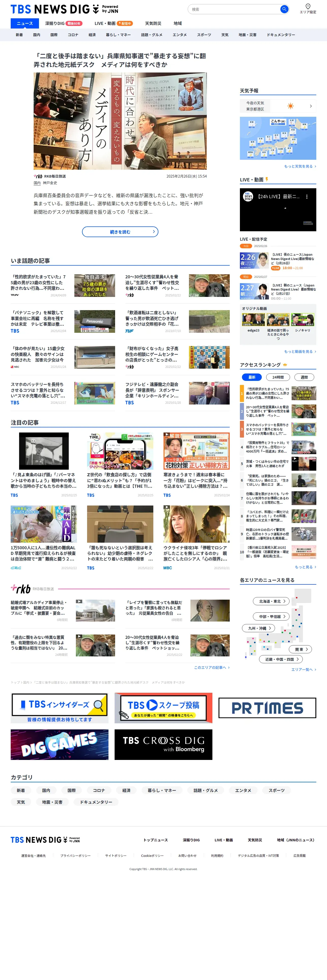Open area settings location pin icon
The height and width of the screenshot is (980, 327).
pyautogui.click(x=308, y=6)
